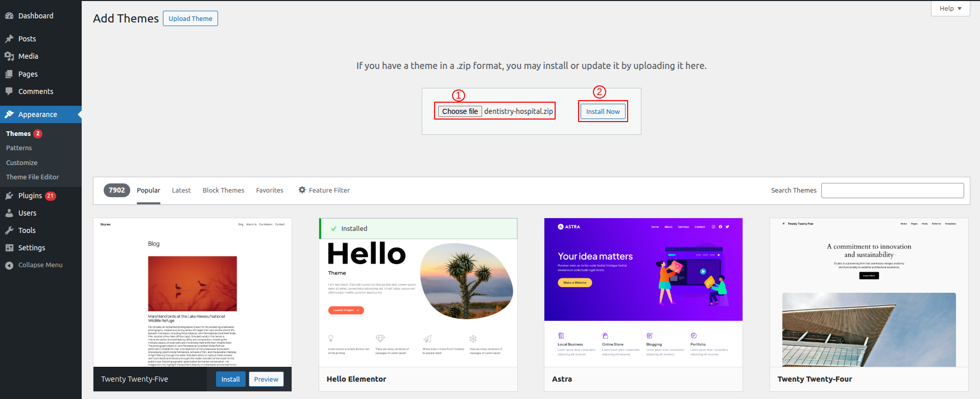Focus the Search Themes input field
The image size is (980, 399).
pyautogui.click(x=892, y=191)
